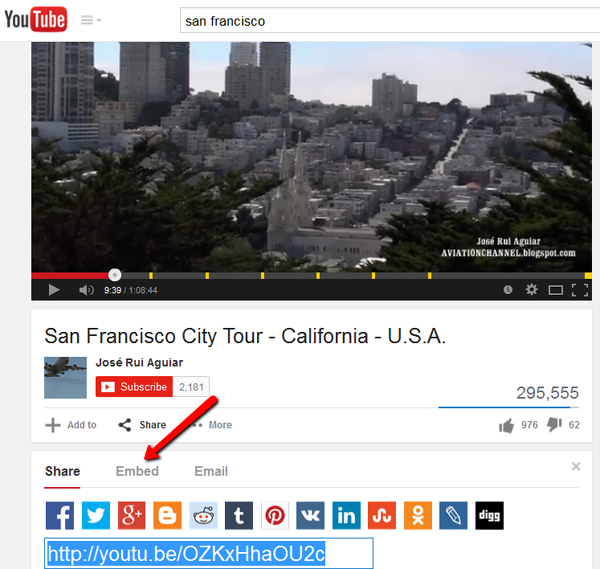Image resolution: width=600 pixels, height=569 pixels.
Task: Share to Reddit with alien icon
Action: pyautogui.click(x=203, y=515)
